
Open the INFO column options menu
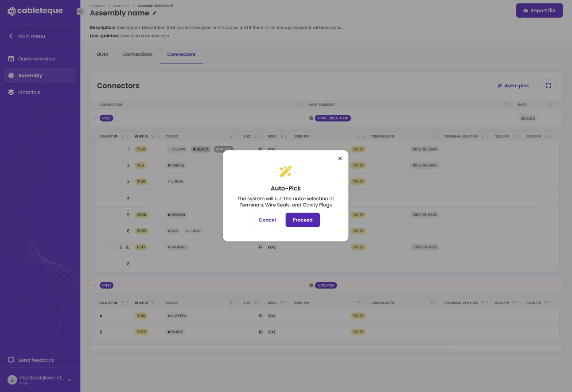point(556,105)
